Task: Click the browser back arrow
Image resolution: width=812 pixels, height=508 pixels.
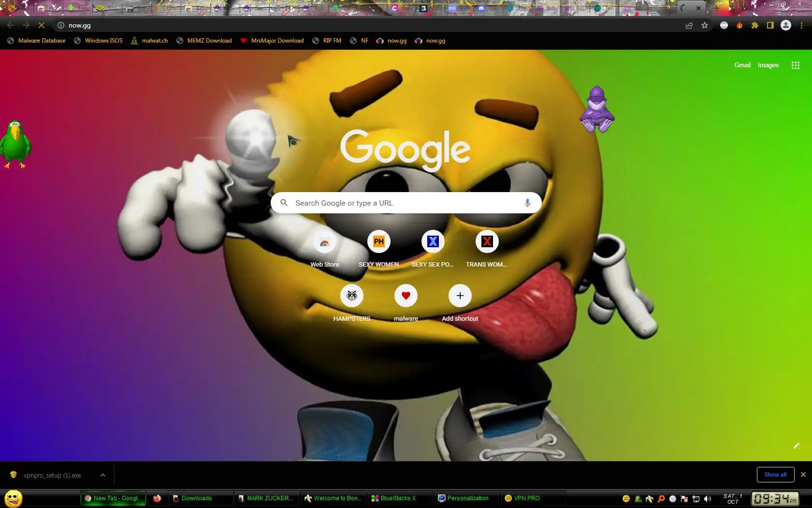Action: [x=11, y=25]
